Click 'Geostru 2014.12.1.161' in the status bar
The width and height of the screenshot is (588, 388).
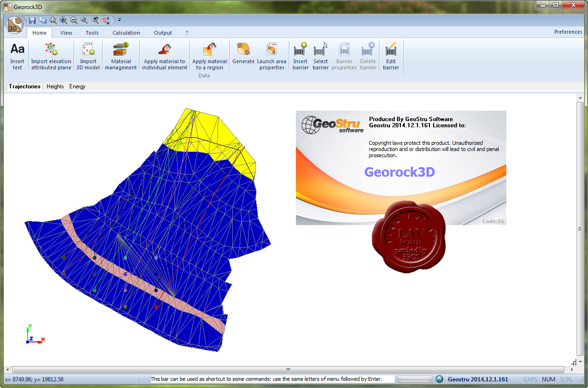[x=478, y=379]
